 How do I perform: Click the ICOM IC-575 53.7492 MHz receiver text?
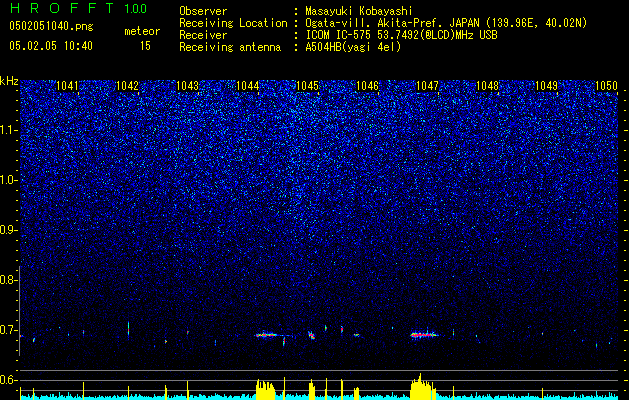[401, 35]
